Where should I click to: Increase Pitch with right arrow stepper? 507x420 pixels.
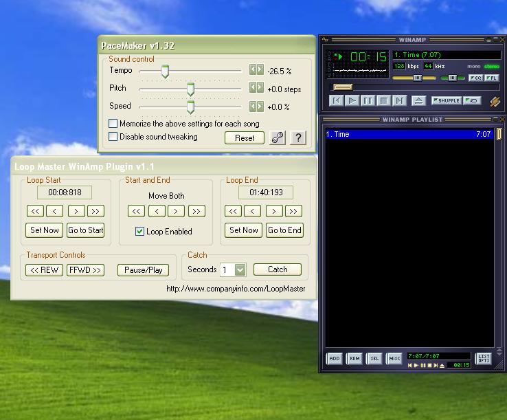[260, 87]
